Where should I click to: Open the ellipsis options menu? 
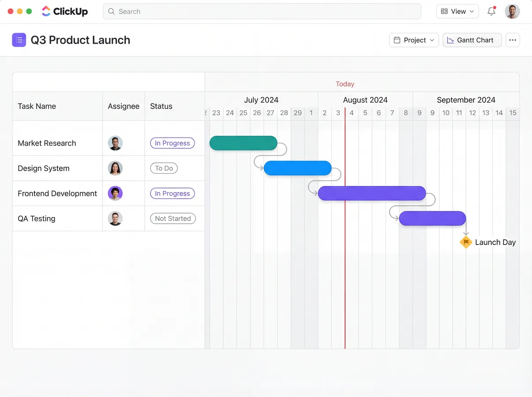tap(513, 40)
